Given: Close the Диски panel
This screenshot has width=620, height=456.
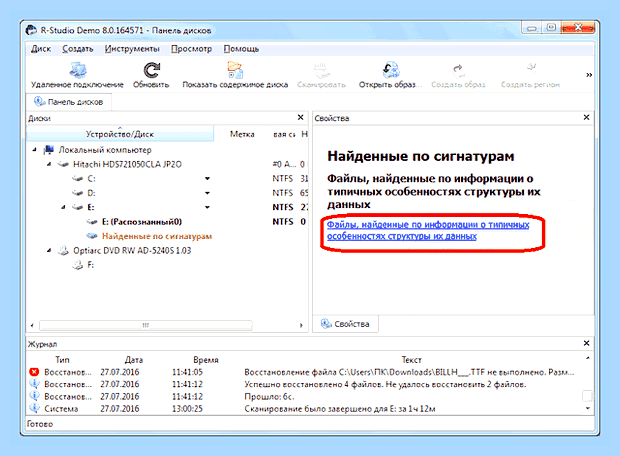Looking at the screenshot, I should tap(301, 117).
